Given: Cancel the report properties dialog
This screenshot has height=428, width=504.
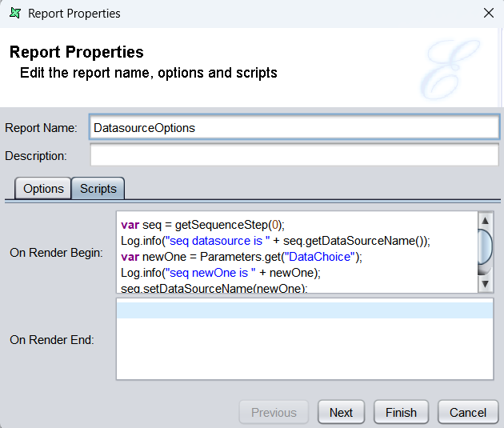Looking at the screenshot, I should tap(468, 412).
